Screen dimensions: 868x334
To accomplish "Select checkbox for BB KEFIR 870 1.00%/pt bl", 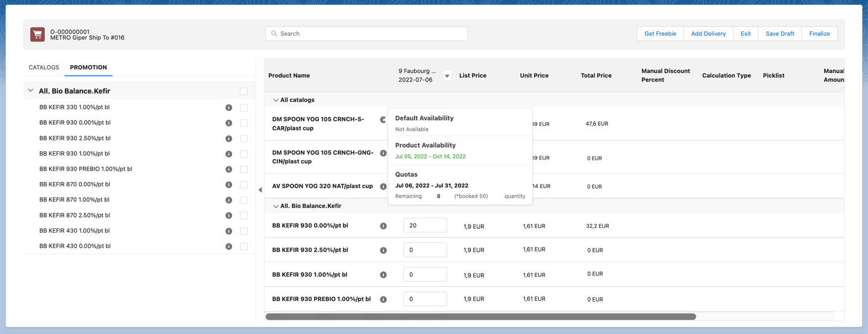I will [x=244, y=200].
